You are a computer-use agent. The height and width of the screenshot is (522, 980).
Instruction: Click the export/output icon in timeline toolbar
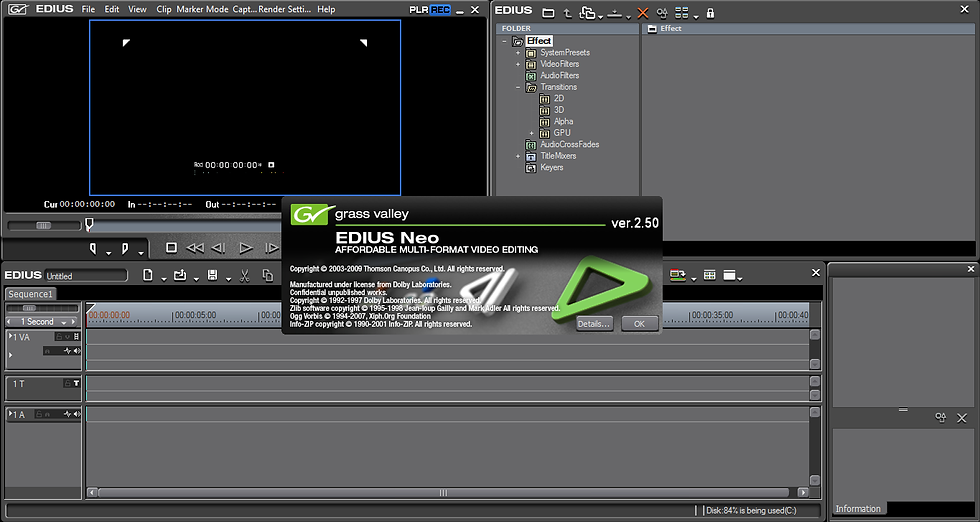[678, 274]
